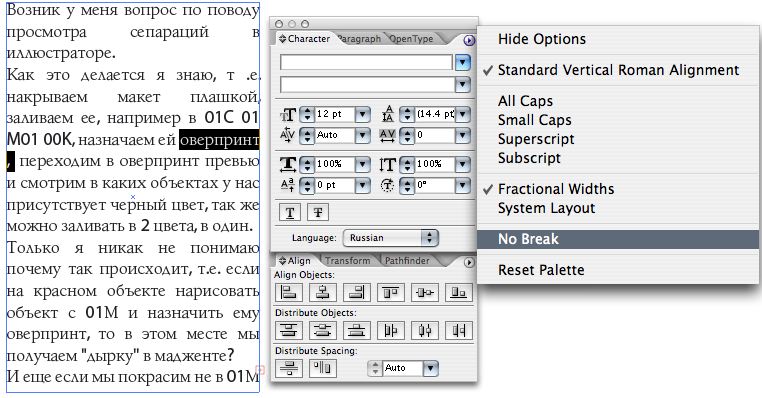Click the leading stepper arrows
Image resolution: width=762 pixels, height=398 pixels.
tap(407, 114)
